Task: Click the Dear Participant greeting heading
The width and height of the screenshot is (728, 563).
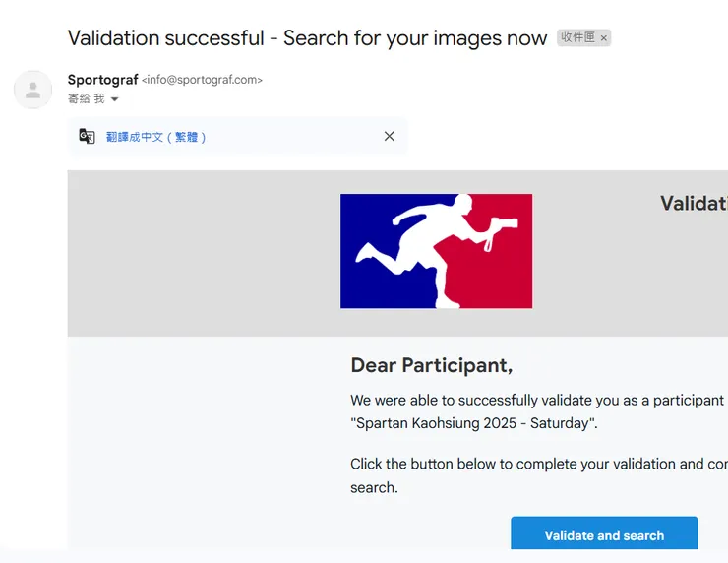Action: coord(431,365)
